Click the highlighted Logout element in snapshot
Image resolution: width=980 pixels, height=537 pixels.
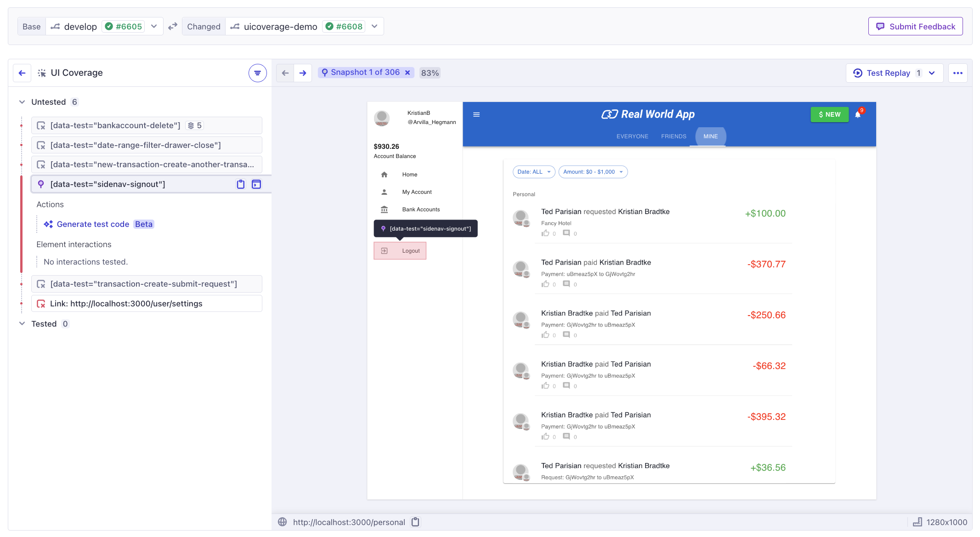[400, 251]
